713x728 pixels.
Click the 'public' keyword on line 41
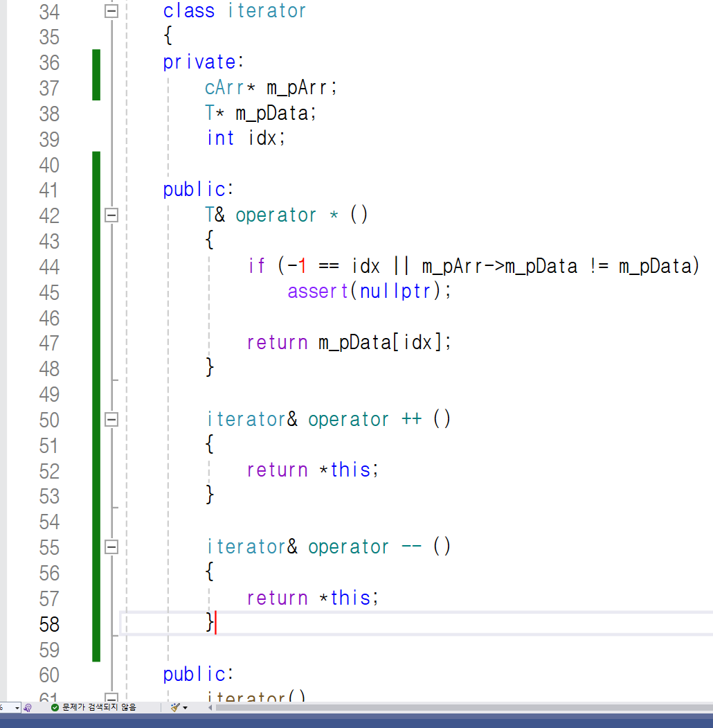[195, 189]
